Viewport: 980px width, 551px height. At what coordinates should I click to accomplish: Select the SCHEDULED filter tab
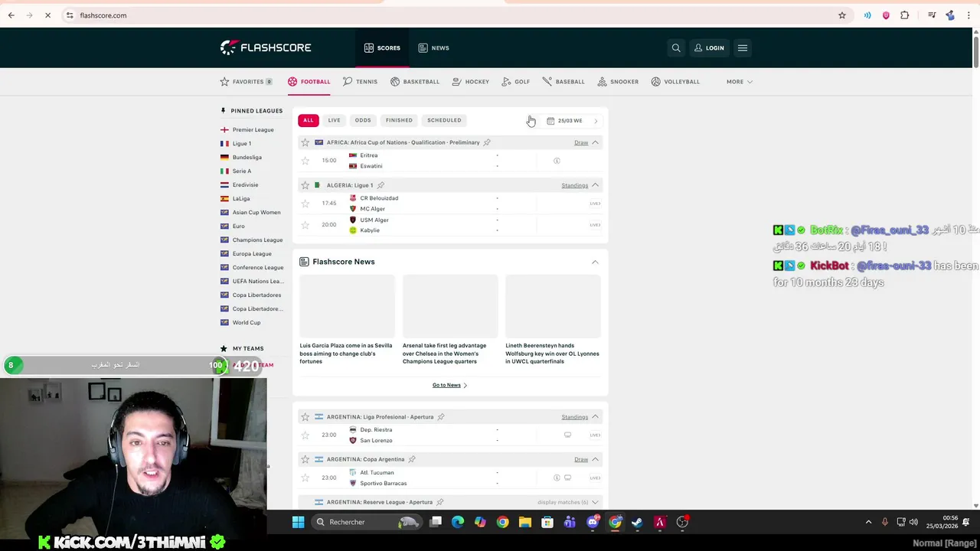[x=444, y=120]
